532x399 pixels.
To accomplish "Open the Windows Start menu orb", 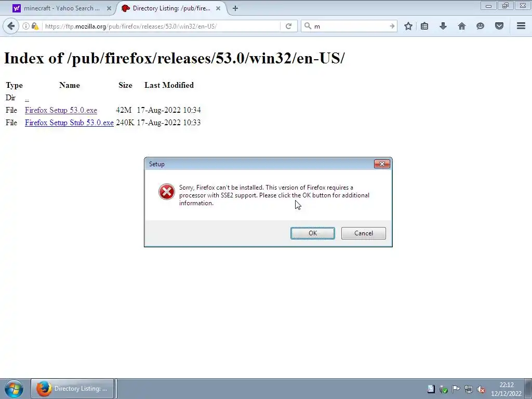I will [x=14, y=389].
